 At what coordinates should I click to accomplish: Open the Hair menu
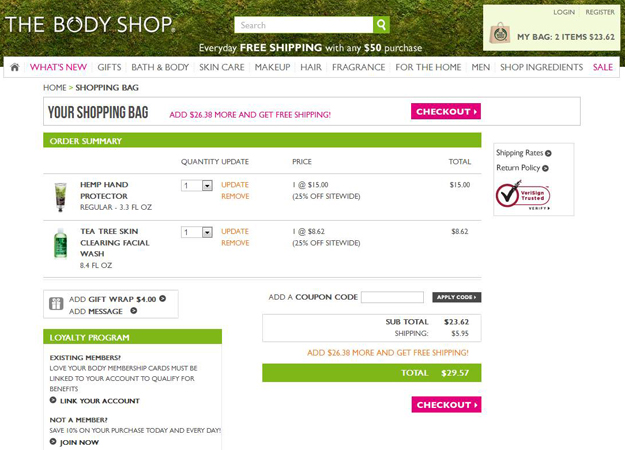pyautogui.click(x=311, y=67)
